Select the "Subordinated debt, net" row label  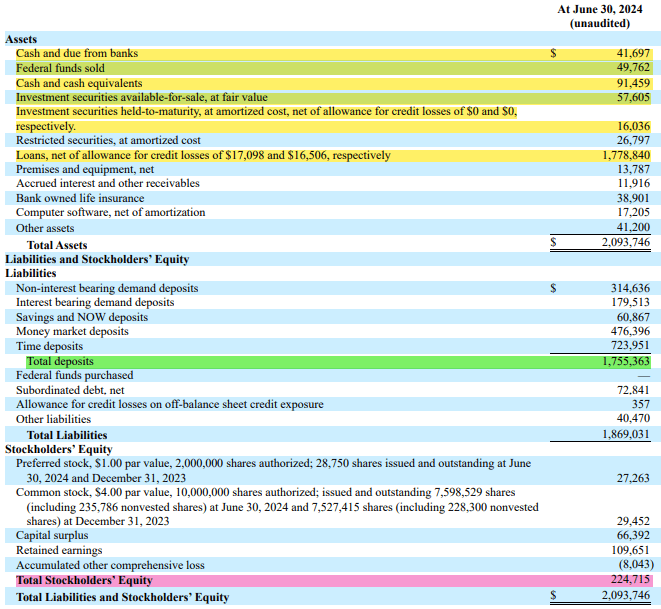pyautogui.click(x=70, y=390)
